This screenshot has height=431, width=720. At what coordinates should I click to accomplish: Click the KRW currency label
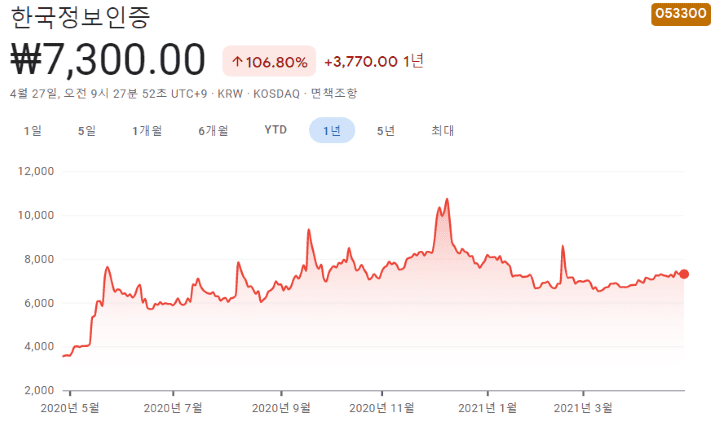click(x=230, y=94)
